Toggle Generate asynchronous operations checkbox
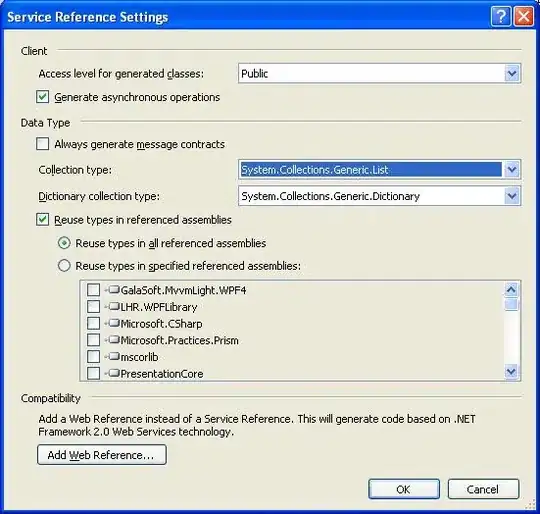The image size is (540, 514). click(x=42, y=97)
